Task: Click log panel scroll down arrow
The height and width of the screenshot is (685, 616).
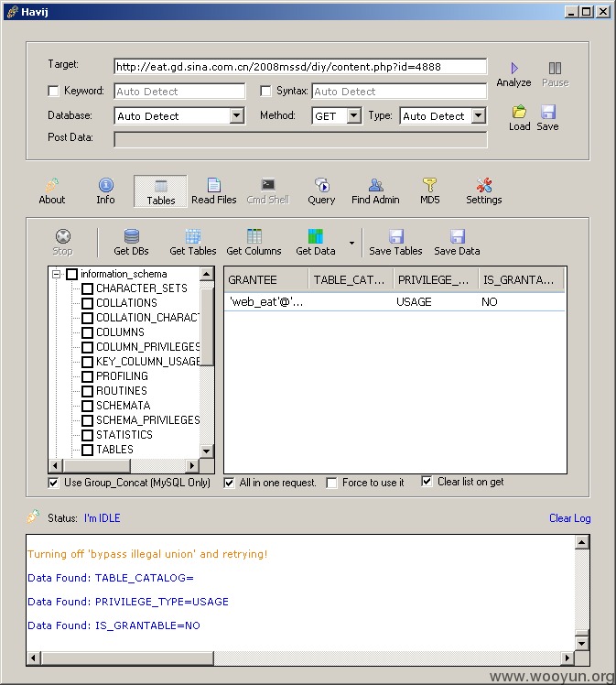Action: click(x=582, y=643)
